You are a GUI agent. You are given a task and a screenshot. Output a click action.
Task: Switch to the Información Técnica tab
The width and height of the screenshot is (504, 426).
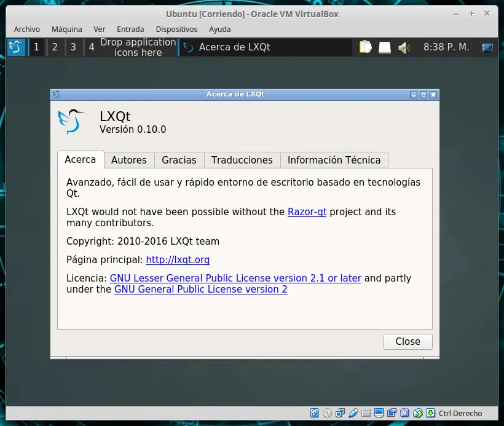334,160
